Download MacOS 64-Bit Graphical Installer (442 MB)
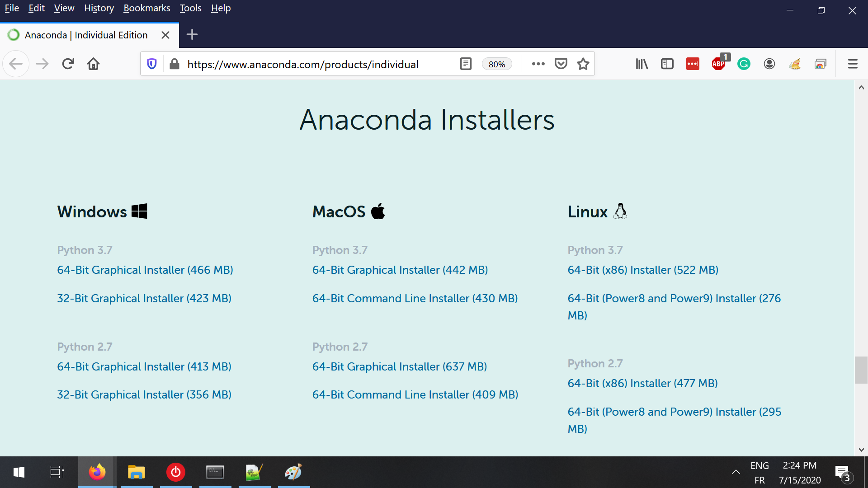Screen dimensions: 868x488 [x=400, y=270]
